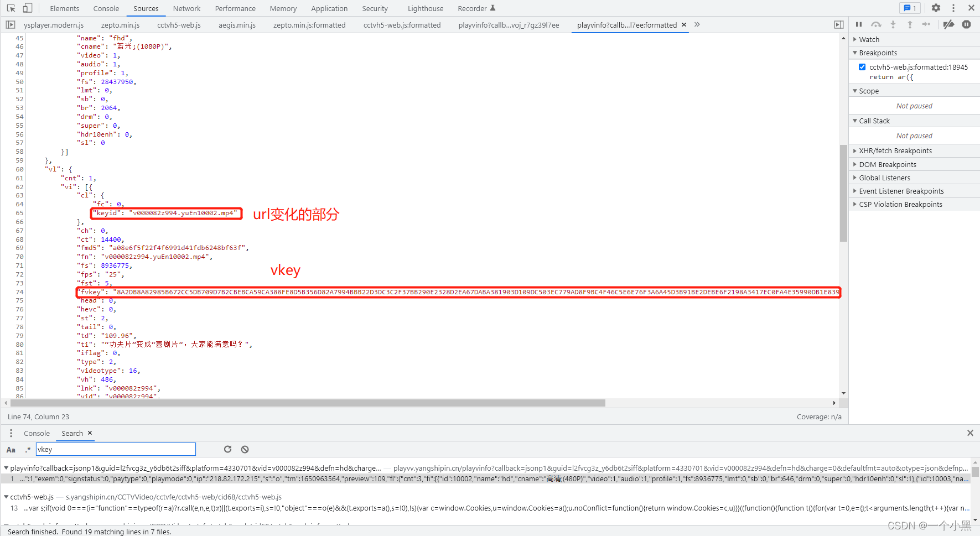This screenshot has width=980, height=536.
Task: Toggle the cctvh5-web.js:formatted:18945 breakpoint checkbox
Action: tap(862, 67)
